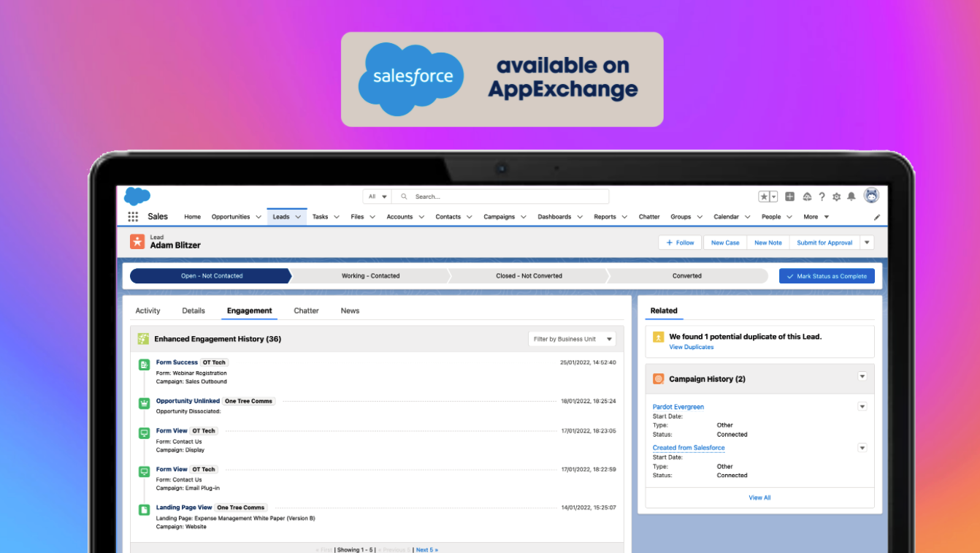Click the Salesforce cloud logo
The image size is (980, 553).
tap(137, 196)
